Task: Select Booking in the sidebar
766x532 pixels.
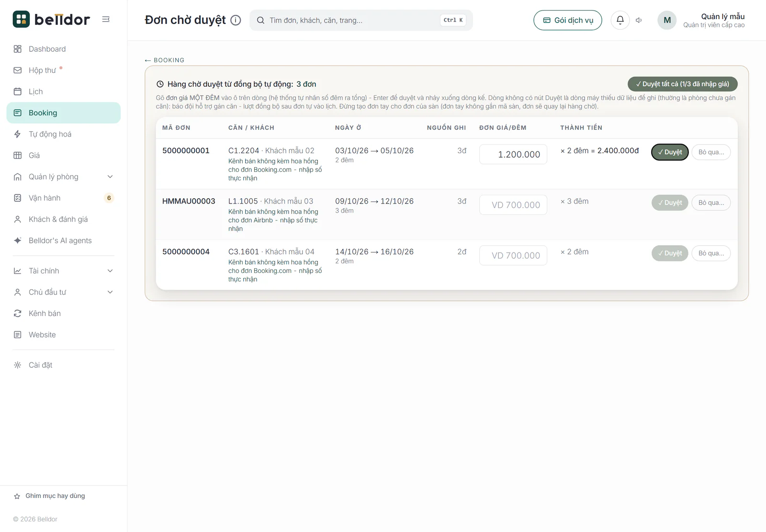Action: pyautogui.click(x=64, y=113)
